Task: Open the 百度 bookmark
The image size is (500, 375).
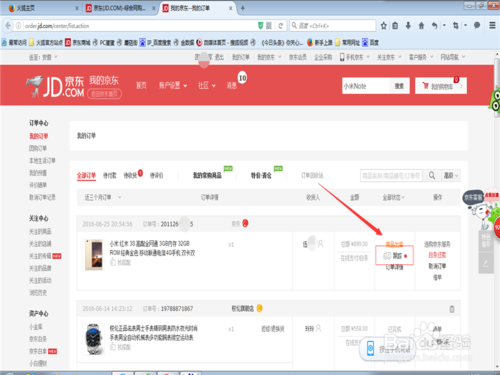Action: [371, 43]
